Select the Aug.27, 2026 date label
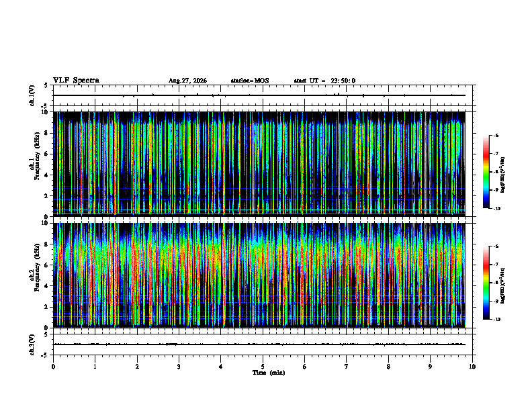Viewport: 532px width, 411px height. coord(187,81)
